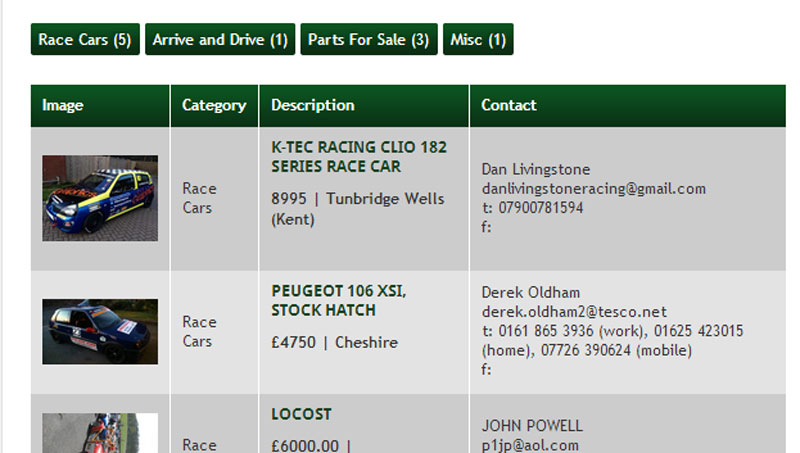Image resolution: width=800 pixels, height=453 pixels.
Task: Select the Derek Oldham contact name
Action: (531, 292)
